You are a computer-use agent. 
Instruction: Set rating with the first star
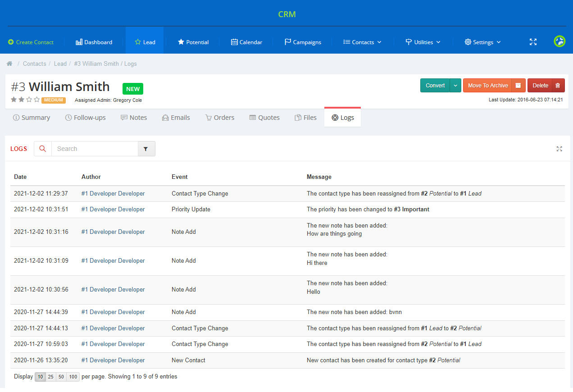pos(14,100)
